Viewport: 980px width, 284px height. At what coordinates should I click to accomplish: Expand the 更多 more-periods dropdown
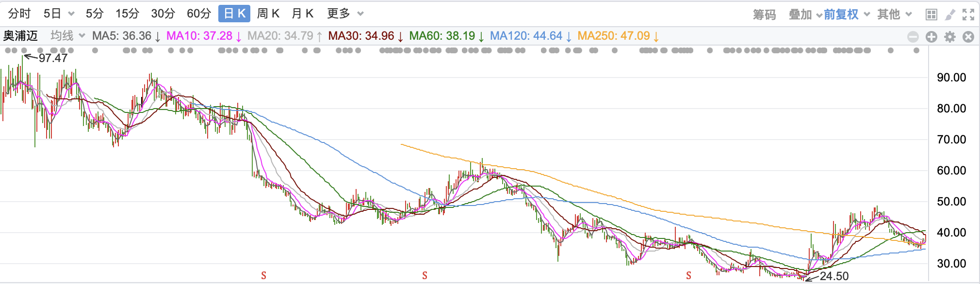(x=345, y=14)
